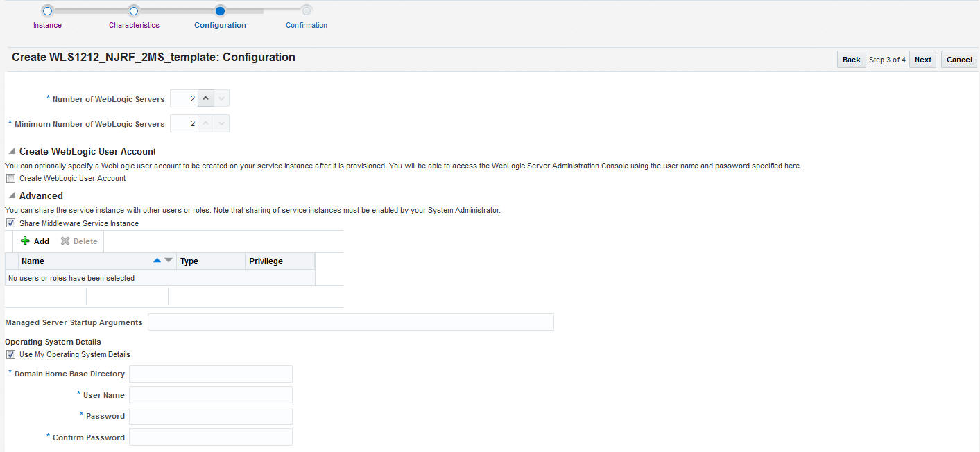Click 'No users or roles have been selected' row
Viewport: 980px width, 452px height.
pyautogui.click(x=160, y=278)
